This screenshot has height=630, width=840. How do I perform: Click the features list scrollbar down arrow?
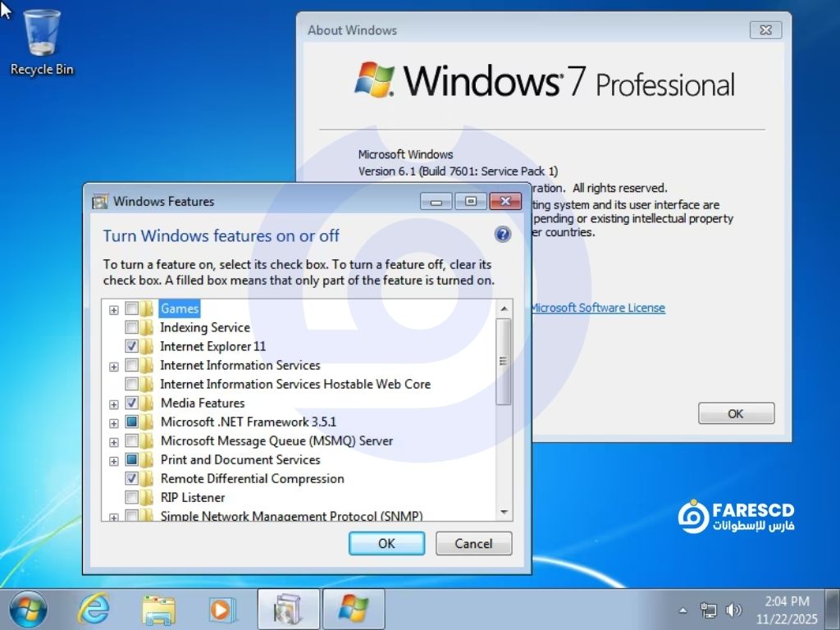504,511
